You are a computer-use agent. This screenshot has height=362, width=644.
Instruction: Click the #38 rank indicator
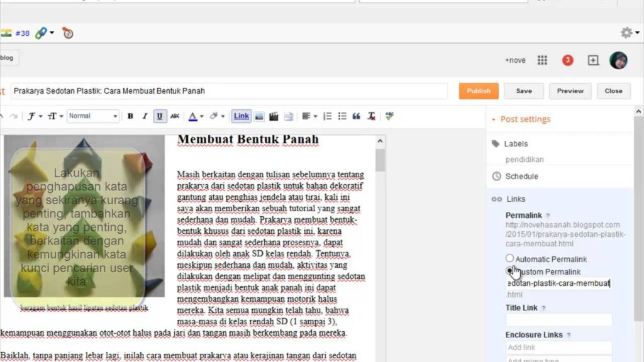[x=23, y=33]
